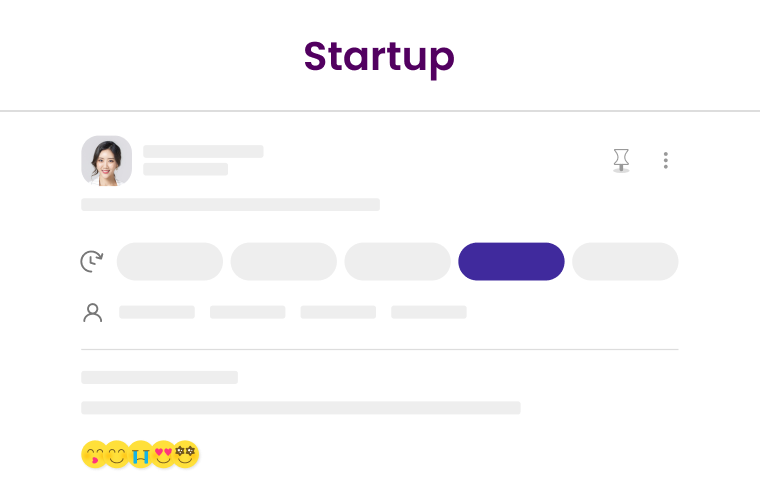The width and height of the screenshot is (760, 492).
Task: Select the highlighted purple pill button
Action: [x=511, y=262]
